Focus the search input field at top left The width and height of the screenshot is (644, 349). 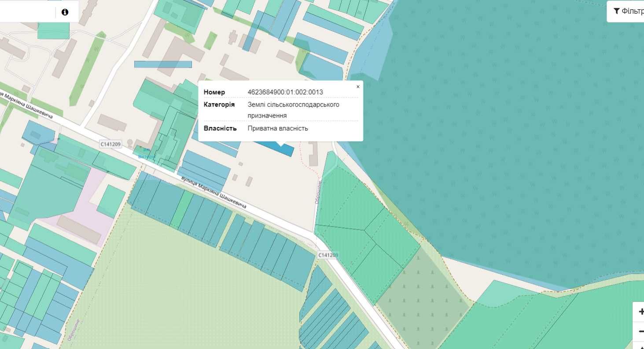tap(27, 12)
